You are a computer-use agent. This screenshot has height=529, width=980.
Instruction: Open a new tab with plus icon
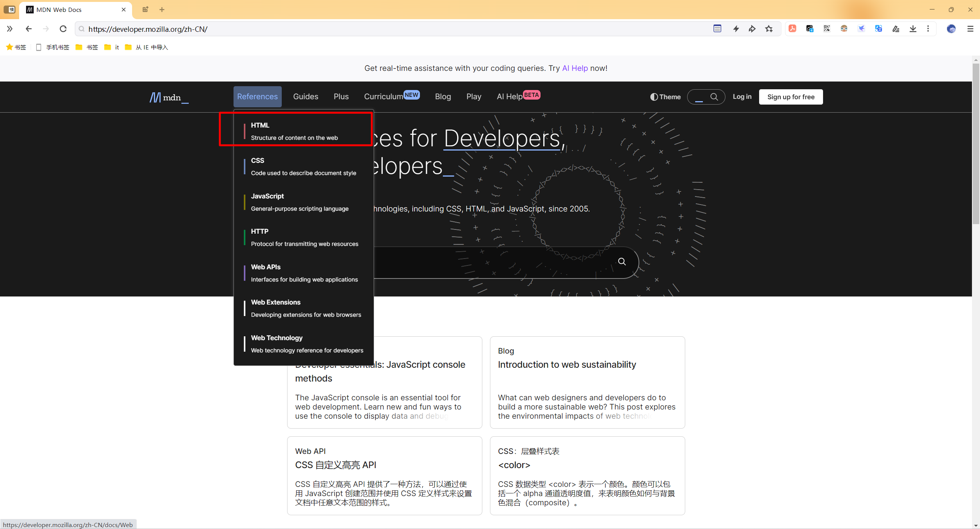tap(162, 10)
